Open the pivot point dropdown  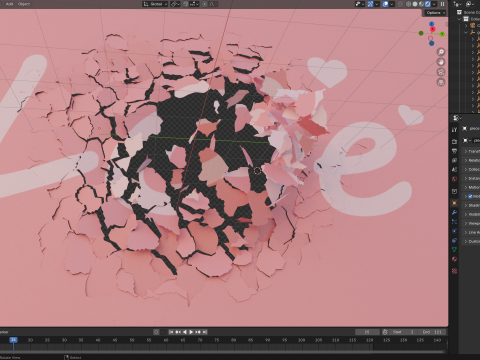tap(175, 4)
